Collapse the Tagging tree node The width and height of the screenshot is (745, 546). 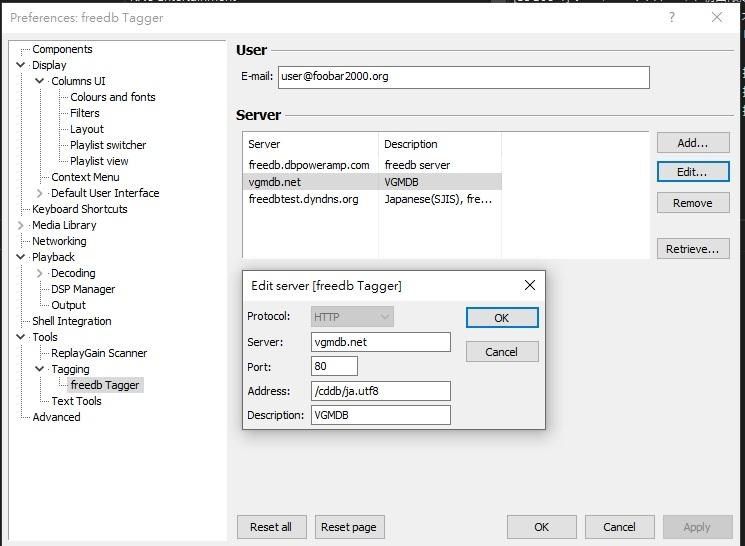pyautogui.click(x=40, y=369)
